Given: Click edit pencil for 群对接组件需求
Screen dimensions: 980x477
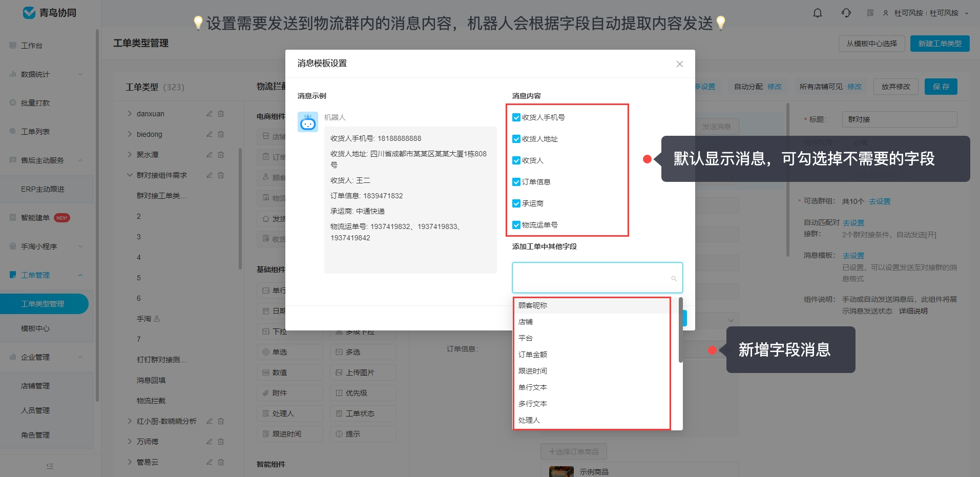Looking at the screenshot, I should 209,175.
